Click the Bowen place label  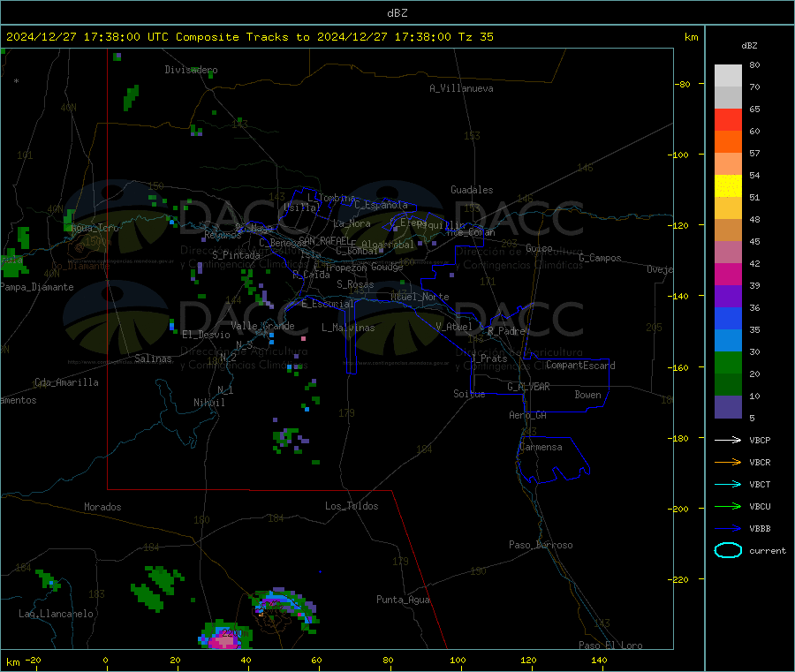[x=587, y=395]
